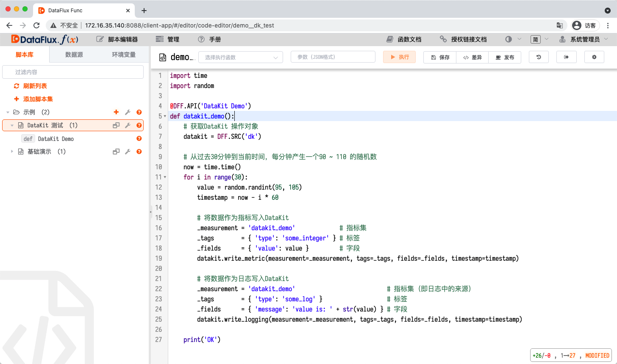Click the +26/-0 diff count
The width and height of the screenshot is (617, 364).
click(542, 356)
